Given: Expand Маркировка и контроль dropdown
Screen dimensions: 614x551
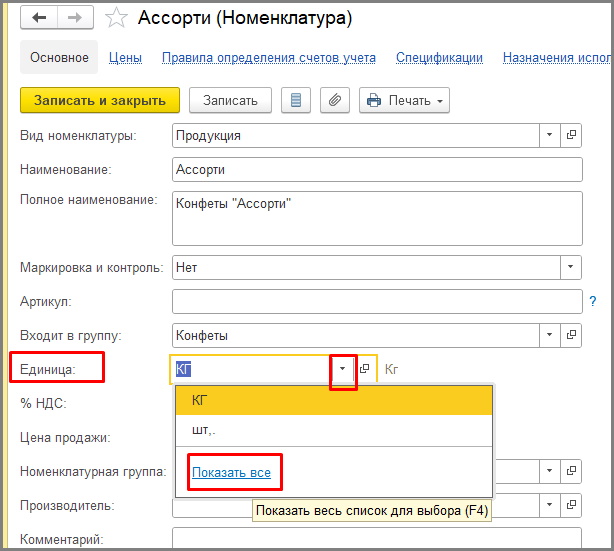Looking at the screenshot, I should click(x=570, y=268).
